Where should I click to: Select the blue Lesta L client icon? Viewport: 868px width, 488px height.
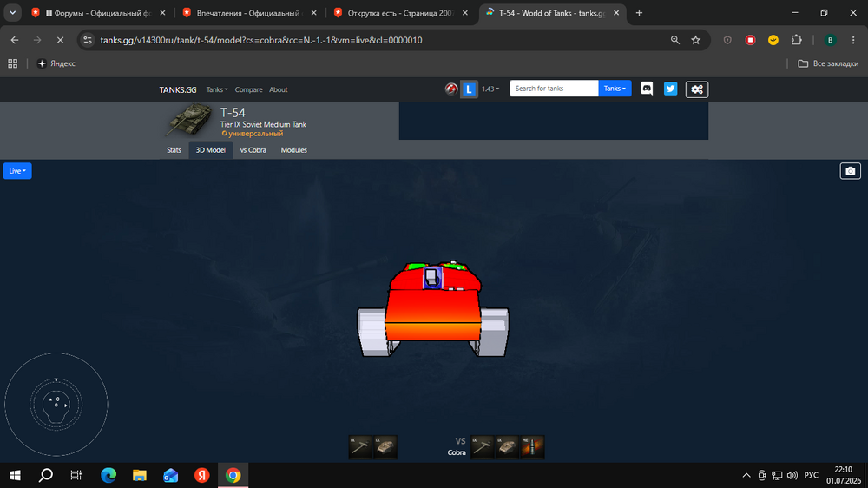pos(469,89)
